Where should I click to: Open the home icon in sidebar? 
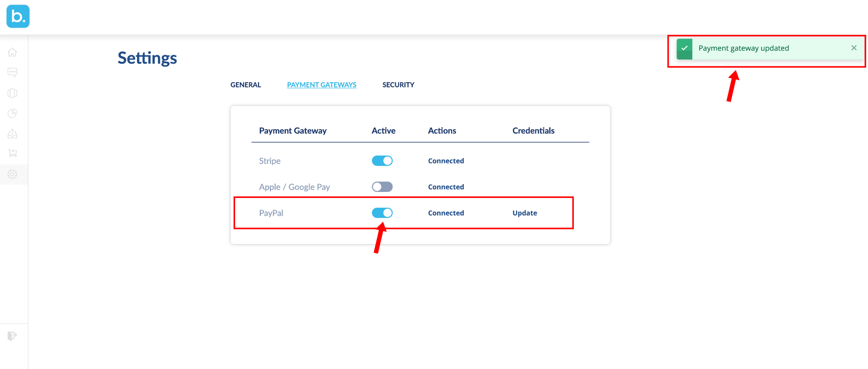pos(13,52)
